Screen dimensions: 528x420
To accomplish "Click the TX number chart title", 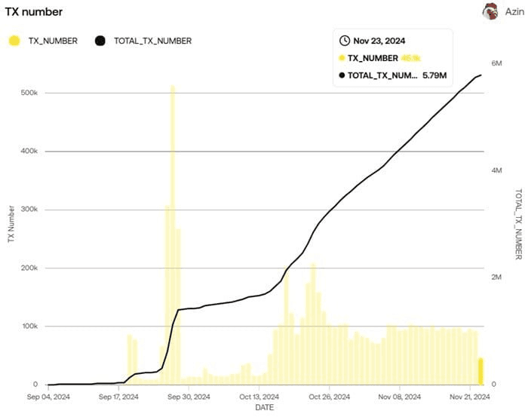I will (x=34, y=12).
